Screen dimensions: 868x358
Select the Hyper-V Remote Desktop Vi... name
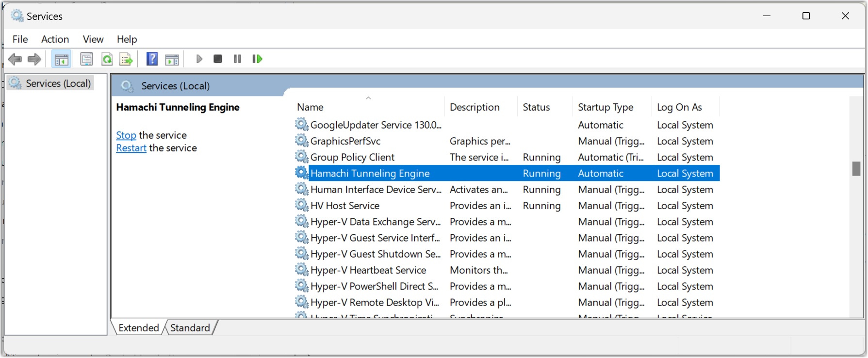(375, 302)
